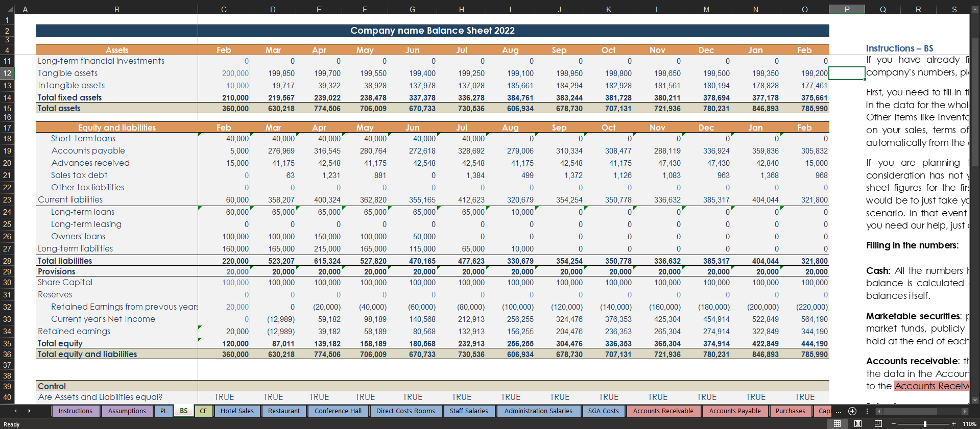Open the Accounts Receivable sheet tab

point(663,411)
